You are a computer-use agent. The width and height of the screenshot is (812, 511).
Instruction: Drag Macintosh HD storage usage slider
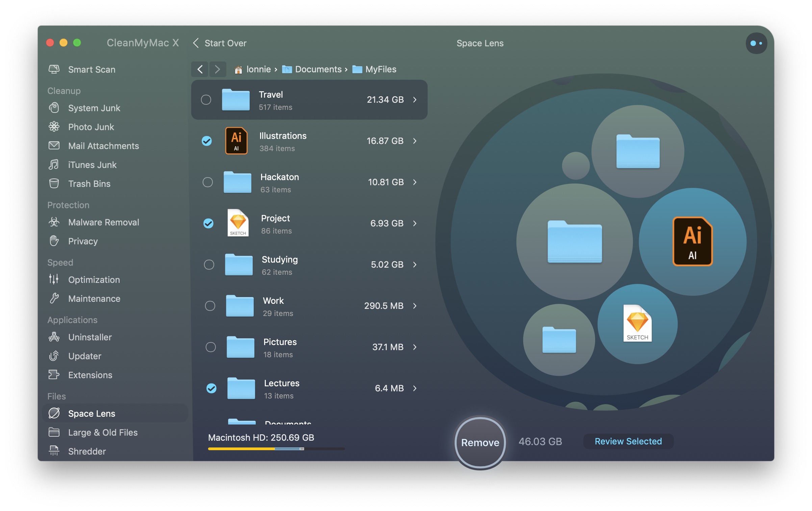coord(302,448)
